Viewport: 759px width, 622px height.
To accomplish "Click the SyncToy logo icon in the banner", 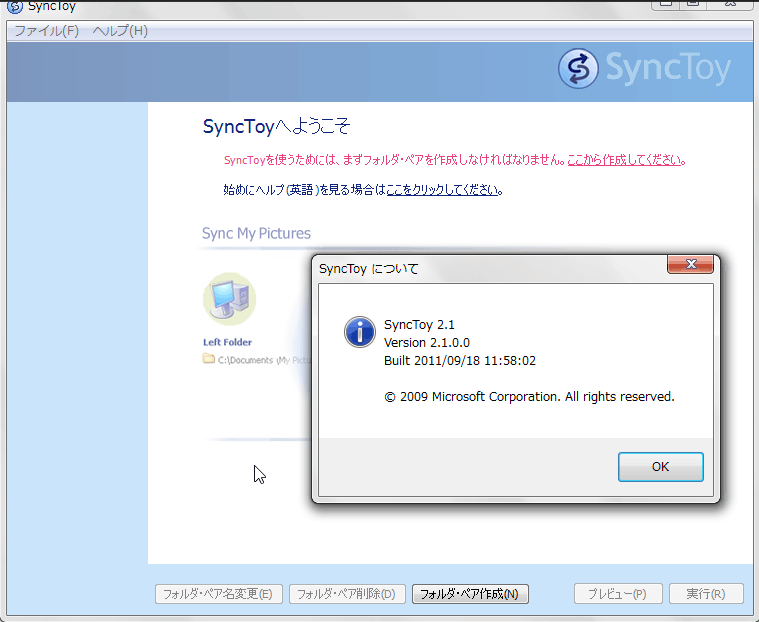I will point(578,68).
